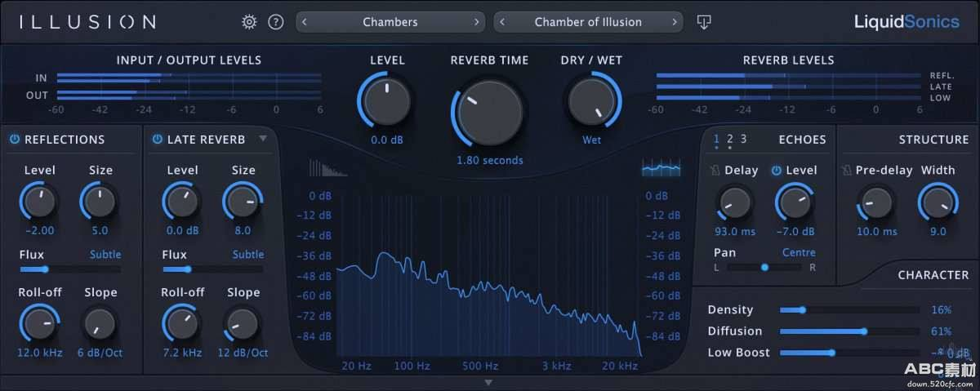Viewport: 980px width, 391px height.
Task: Adjust the Late Reverb Flux slider
Action: pos(213,269)
